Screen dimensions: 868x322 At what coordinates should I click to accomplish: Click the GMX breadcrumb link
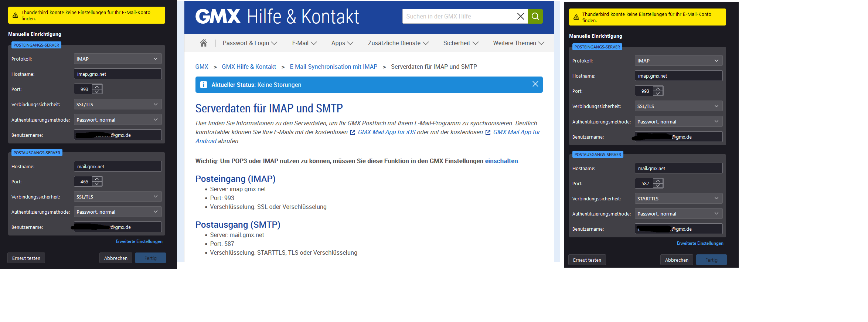coord(202,67)
